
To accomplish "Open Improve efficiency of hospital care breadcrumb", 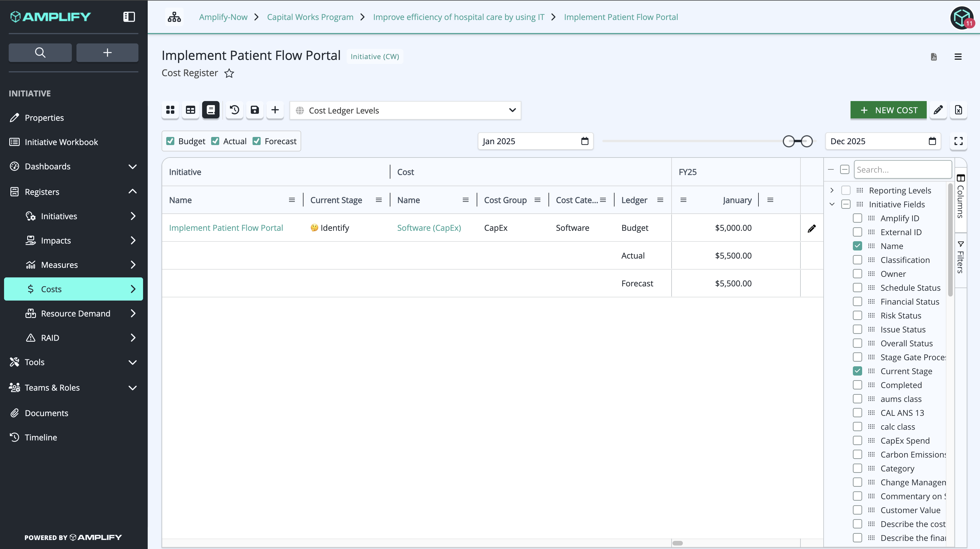I will 458,17.
